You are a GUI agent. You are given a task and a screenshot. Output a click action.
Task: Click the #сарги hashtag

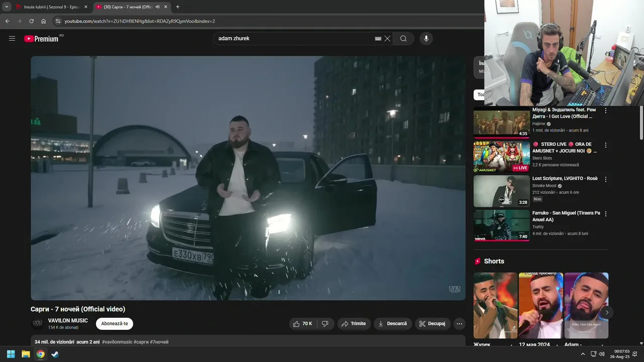click(141, 342)
